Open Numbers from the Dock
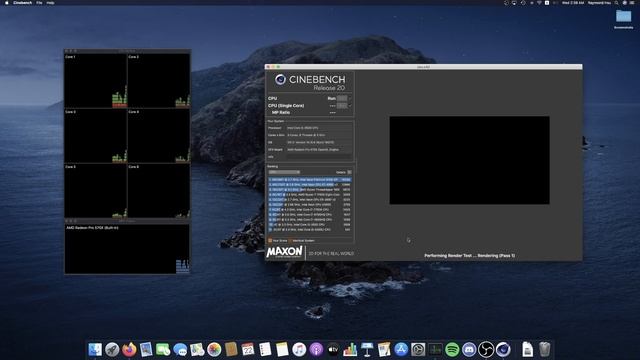This screenshot has height=360, width=640. [x=350, y=349]
